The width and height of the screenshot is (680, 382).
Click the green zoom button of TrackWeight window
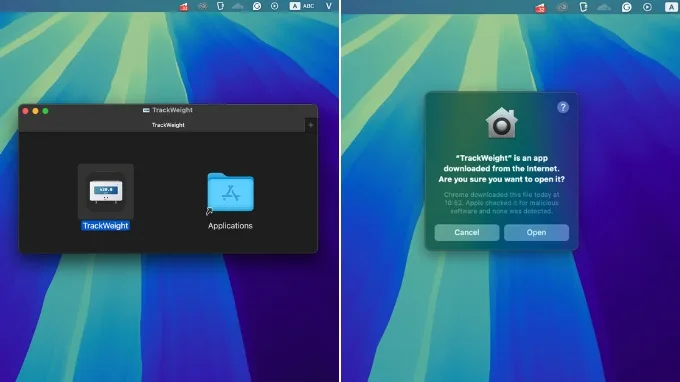coord(45,111)
